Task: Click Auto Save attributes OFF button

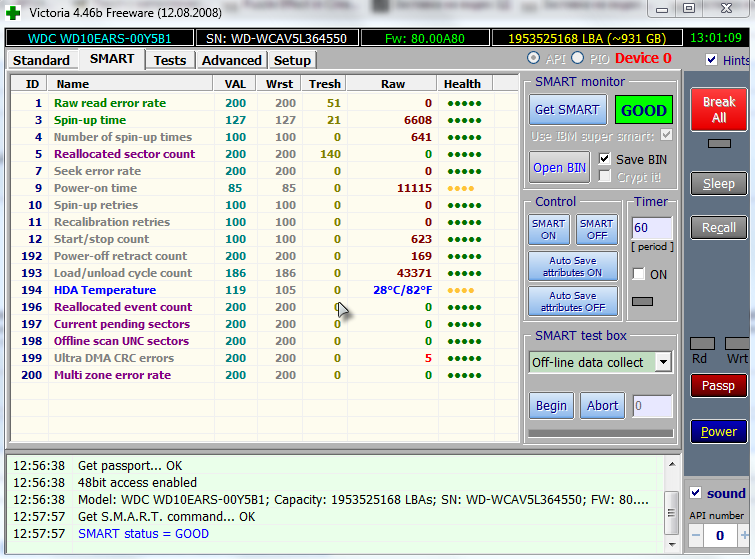Action: (573, 301)
